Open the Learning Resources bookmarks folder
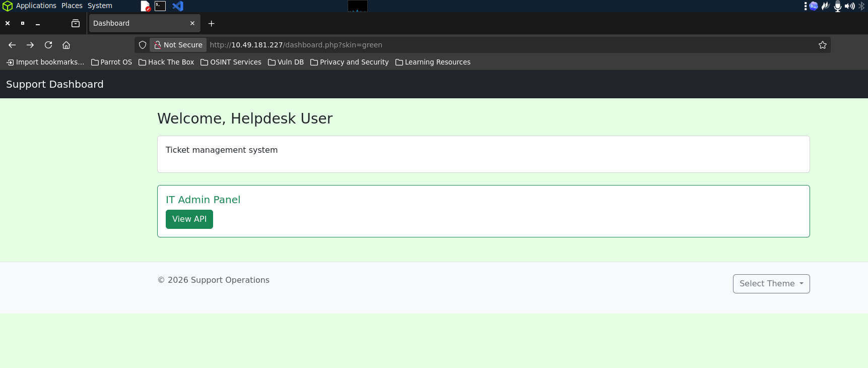The image size is (868, 368). (433, 62)
